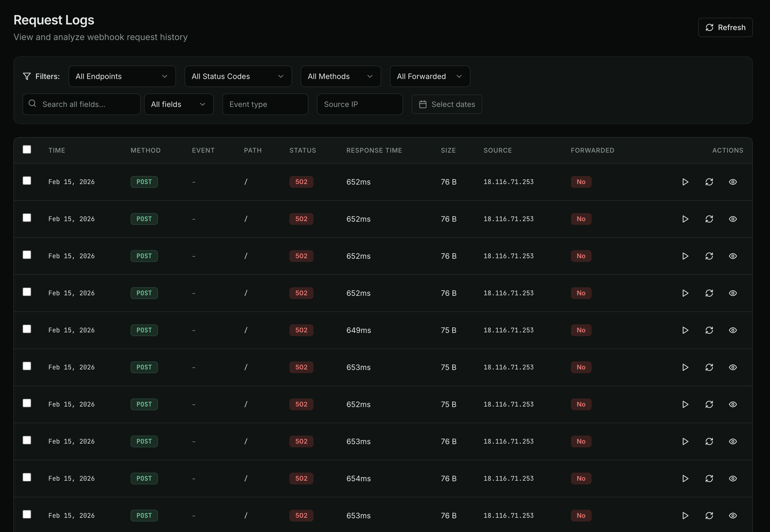Click the view eye icon in third row
This screenshot has height=532, width=770.
point(733,256)
